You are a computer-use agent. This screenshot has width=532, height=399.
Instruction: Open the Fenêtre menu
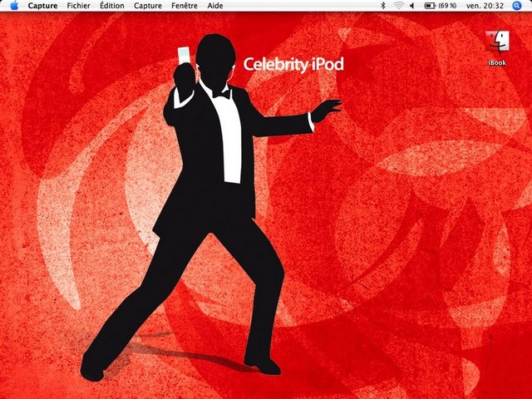coord(185,6)
